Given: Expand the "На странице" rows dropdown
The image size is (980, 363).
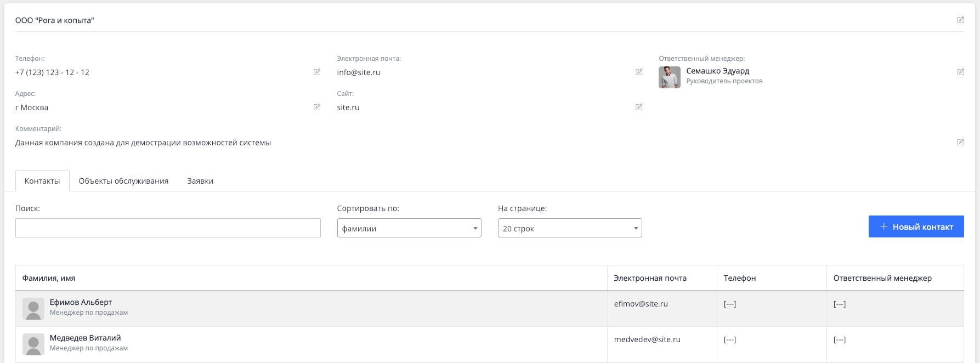Looking at the screenshot, I should [x=569, y=228].
